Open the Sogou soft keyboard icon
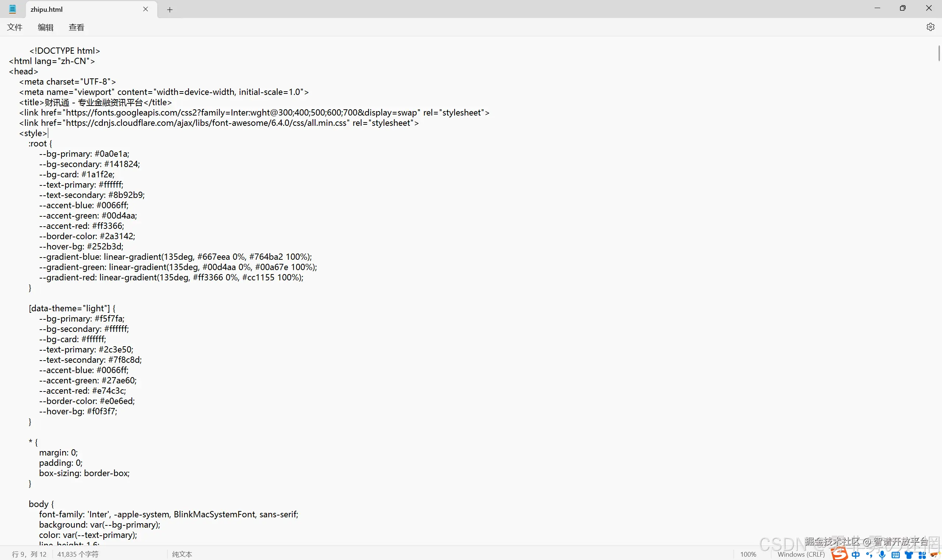This screenshot has width=942, height=560. [895, 555]
